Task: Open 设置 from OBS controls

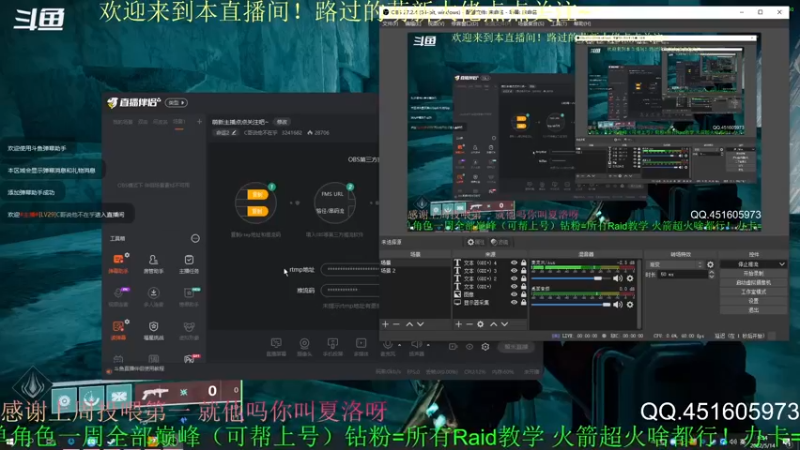Action: click(x=753, y=301)
